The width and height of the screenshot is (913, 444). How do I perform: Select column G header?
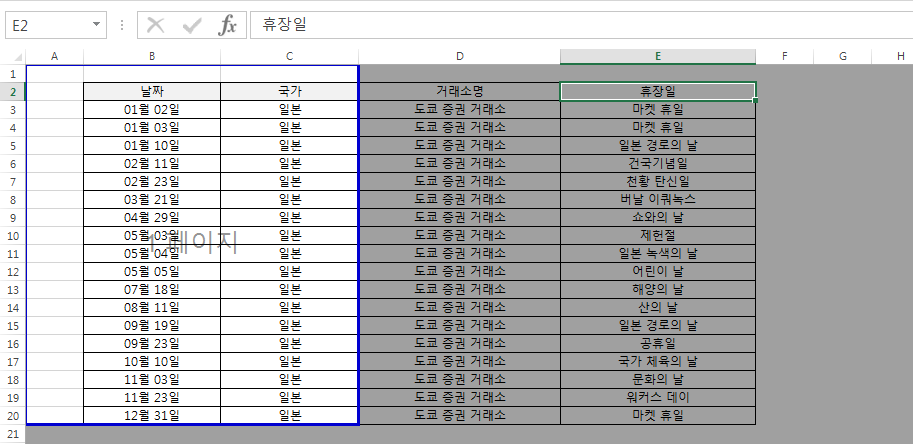click(x=843, y=56)
